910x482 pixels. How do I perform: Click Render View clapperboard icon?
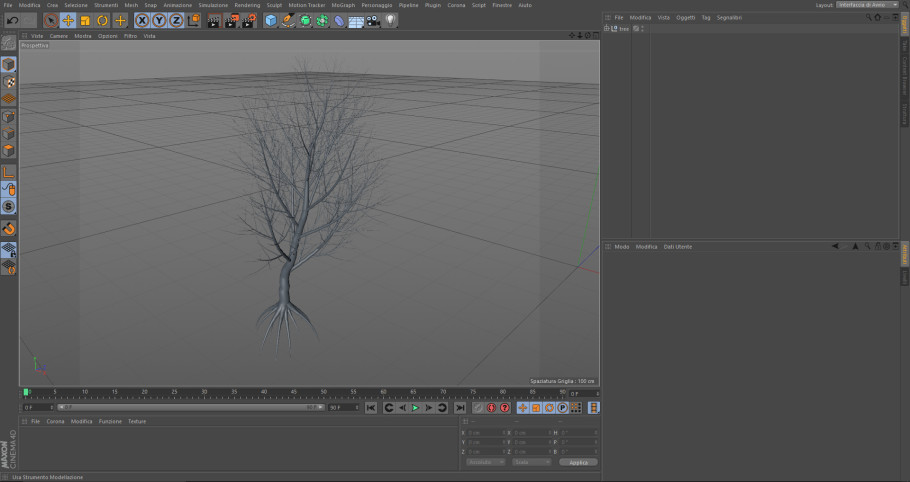pos(214,21)
